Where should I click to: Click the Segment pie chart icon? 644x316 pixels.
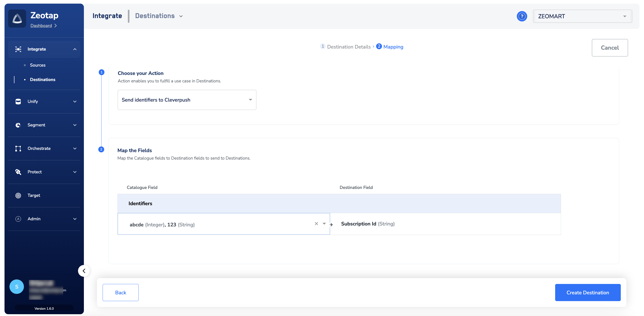click(18, 125)
